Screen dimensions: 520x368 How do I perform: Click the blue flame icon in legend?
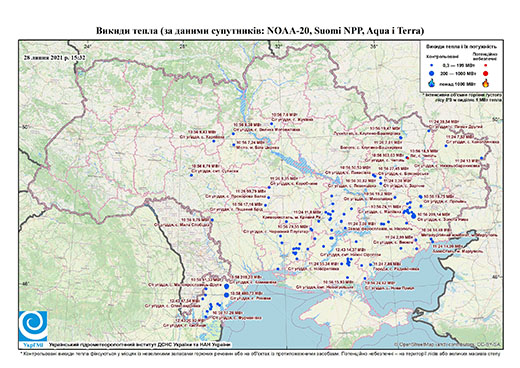click(432, 83)
